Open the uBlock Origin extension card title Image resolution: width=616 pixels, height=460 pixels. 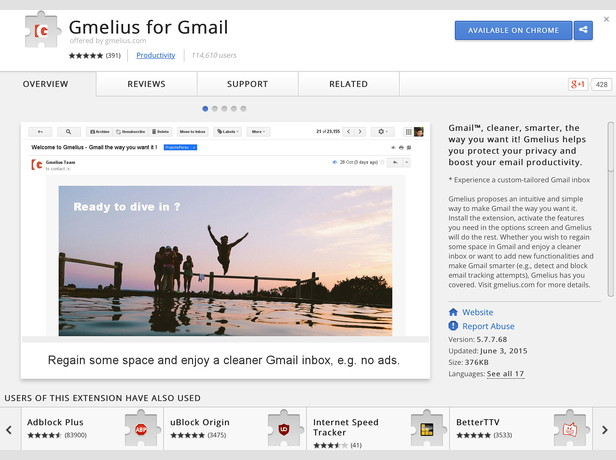[x=200, y=422]
